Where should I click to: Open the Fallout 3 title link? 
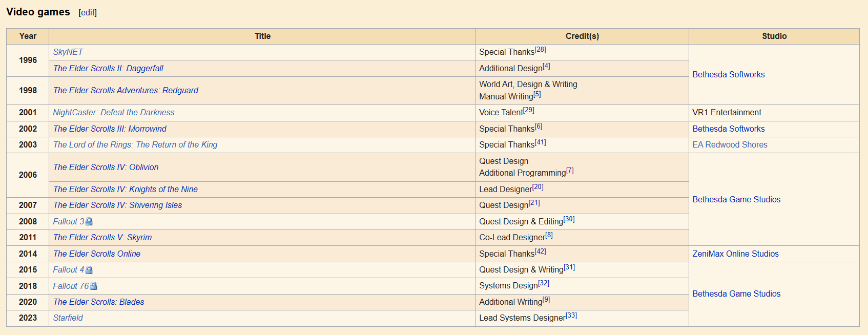click(69, 222)
